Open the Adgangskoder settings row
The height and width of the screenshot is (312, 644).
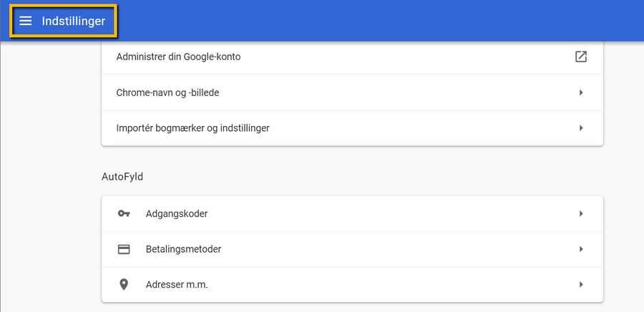coord(352,213)
